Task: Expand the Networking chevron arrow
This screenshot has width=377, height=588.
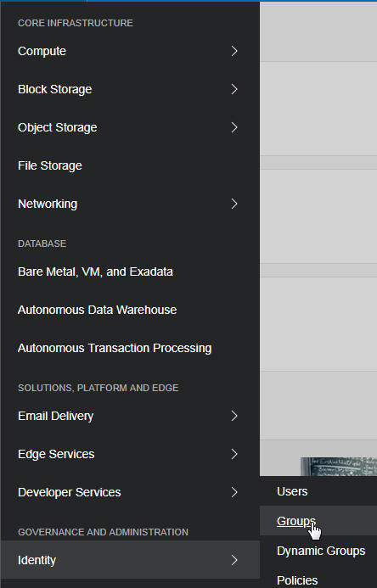Action: pos(234,204)
